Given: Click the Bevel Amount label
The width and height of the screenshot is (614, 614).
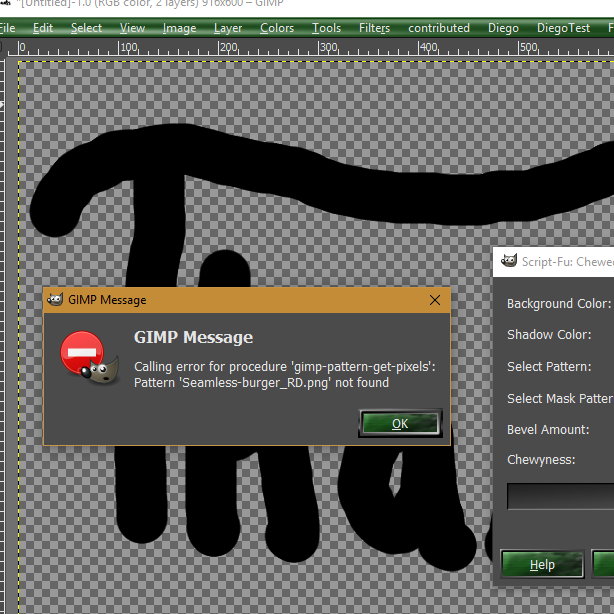Looking at the screenshot, I should tap(548, 430).
